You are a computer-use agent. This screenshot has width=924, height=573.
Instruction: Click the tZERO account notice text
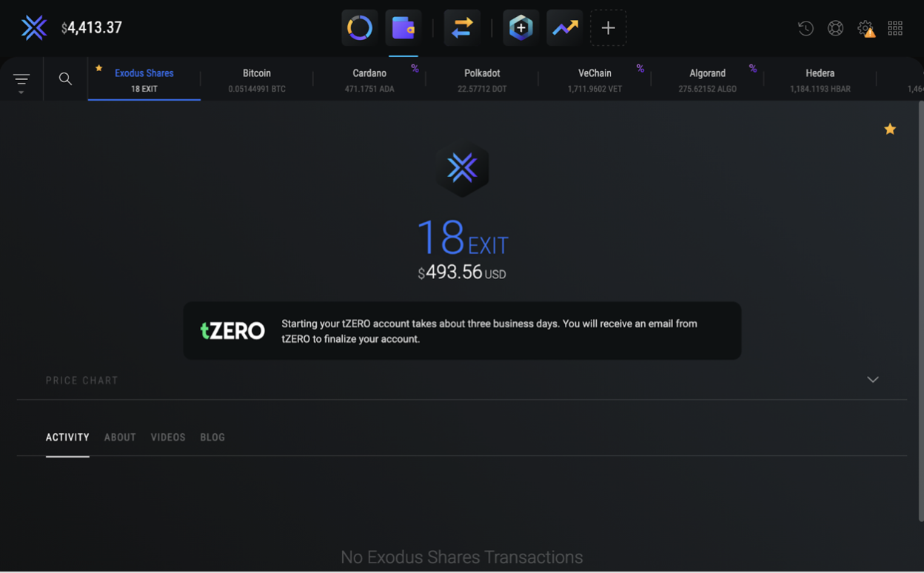point(489,331)
